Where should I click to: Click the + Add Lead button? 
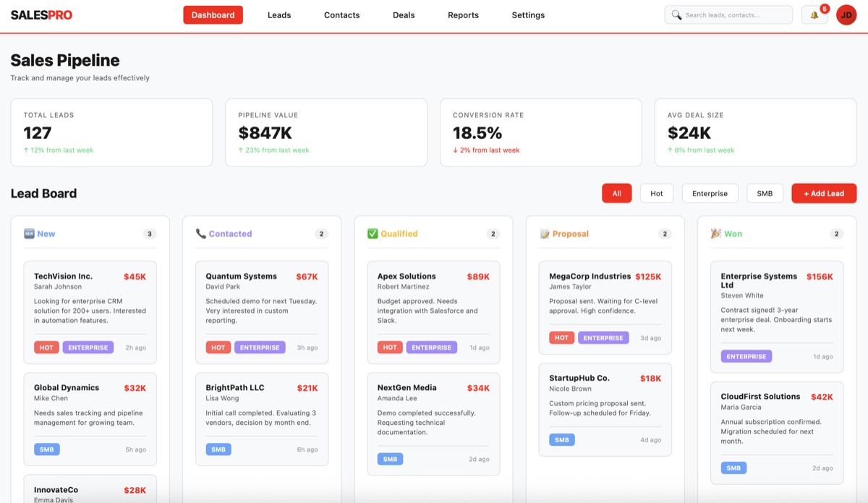824,193
